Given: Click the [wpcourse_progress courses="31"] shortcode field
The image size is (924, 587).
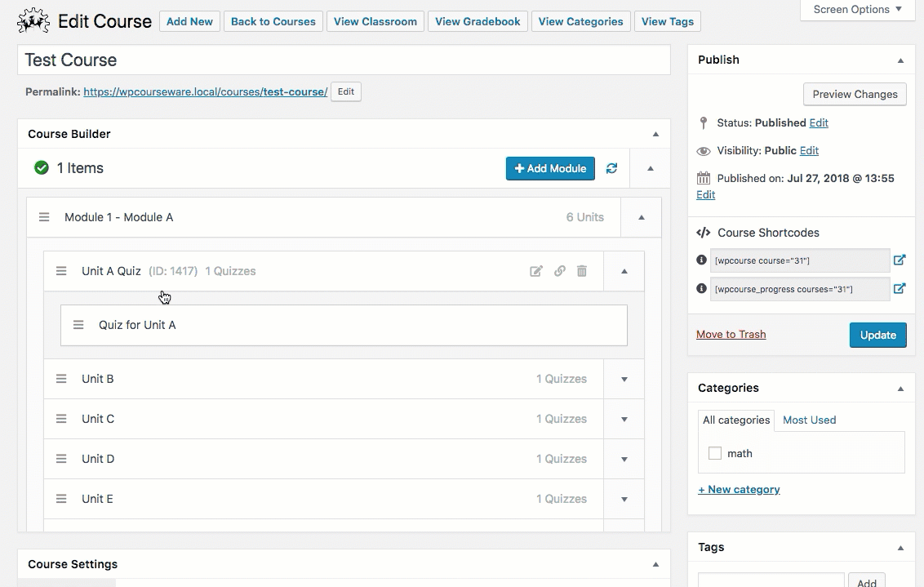Looking at the screenshot, I should [x=800, y=289].
